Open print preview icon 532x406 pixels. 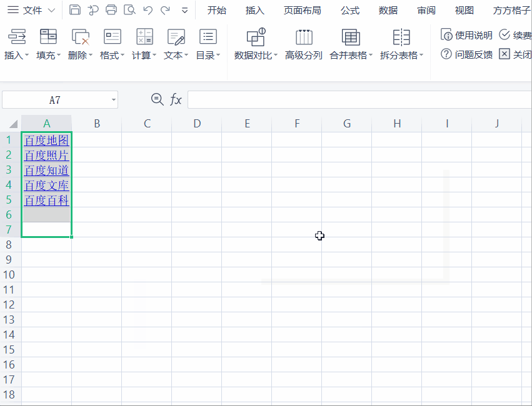129,10
